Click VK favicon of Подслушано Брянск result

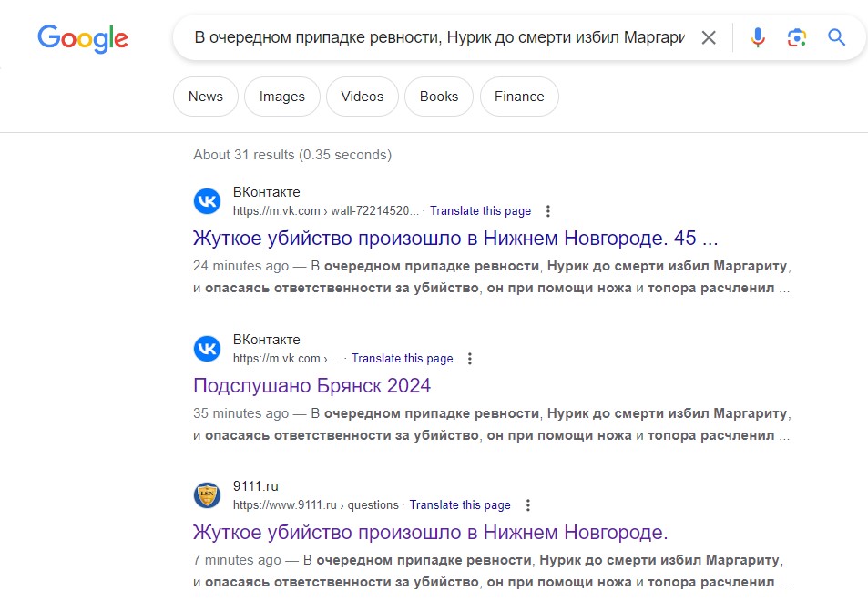(207, 348)
